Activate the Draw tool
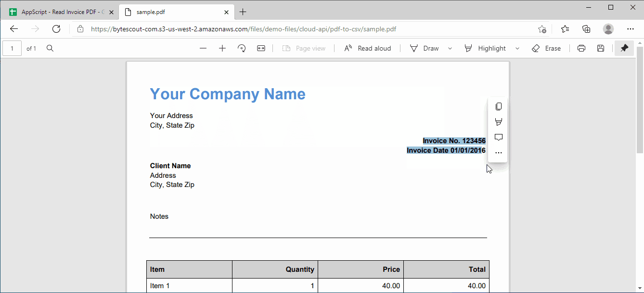644x293 pixels. coord(425,48)
